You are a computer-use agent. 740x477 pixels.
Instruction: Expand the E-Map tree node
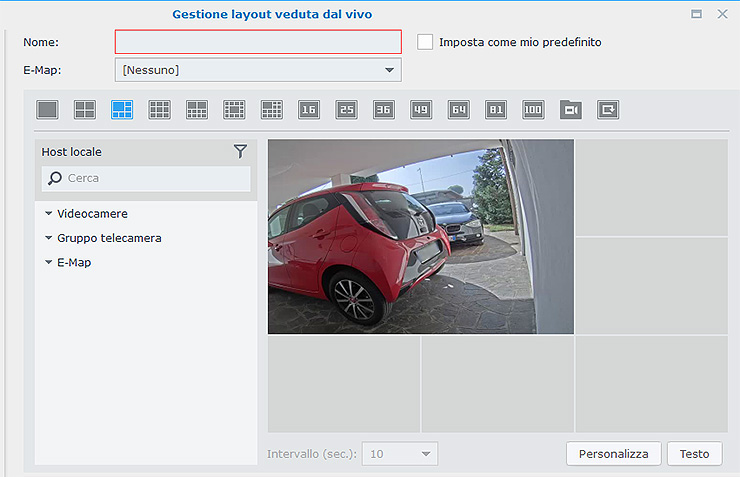tap(49, 262)
